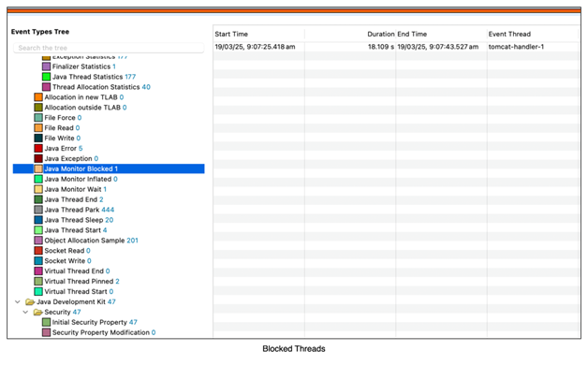Select Java Monitor Wait 1 item

pyautogui.click(x=76, y=189)
